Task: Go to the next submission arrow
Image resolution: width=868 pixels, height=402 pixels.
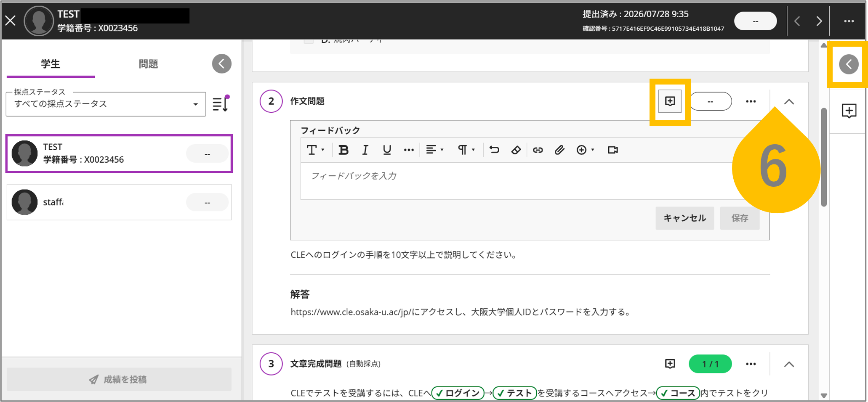Action: pos(819,21)
